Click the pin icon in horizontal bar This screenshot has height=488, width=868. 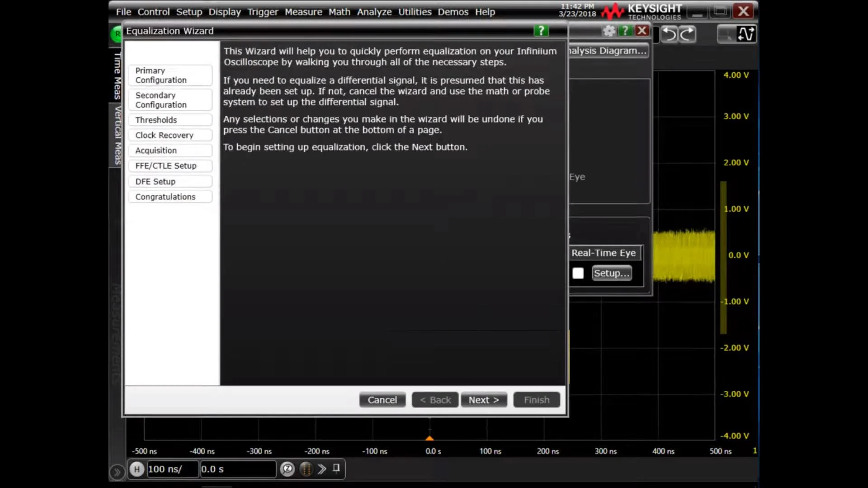(336, 468)
